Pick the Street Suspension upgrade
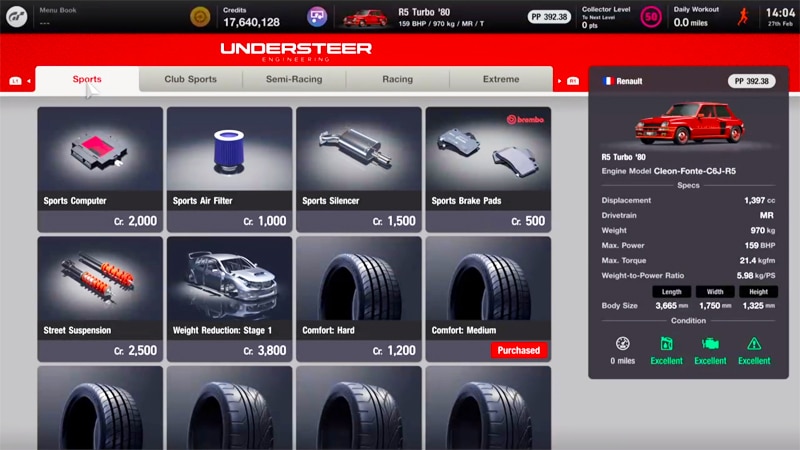Image resolution: width=800 pixels, height=450 pixels. 100,299
